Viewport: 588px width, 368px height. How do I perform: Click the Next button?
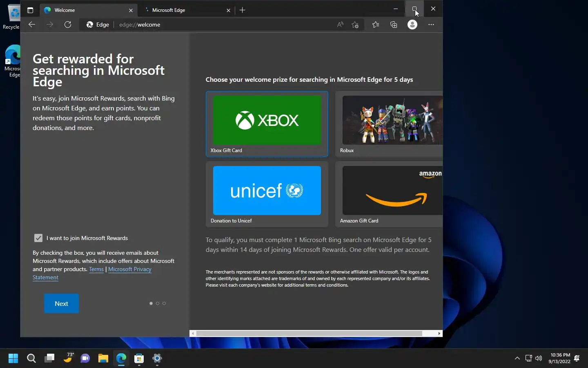point(61,303)
